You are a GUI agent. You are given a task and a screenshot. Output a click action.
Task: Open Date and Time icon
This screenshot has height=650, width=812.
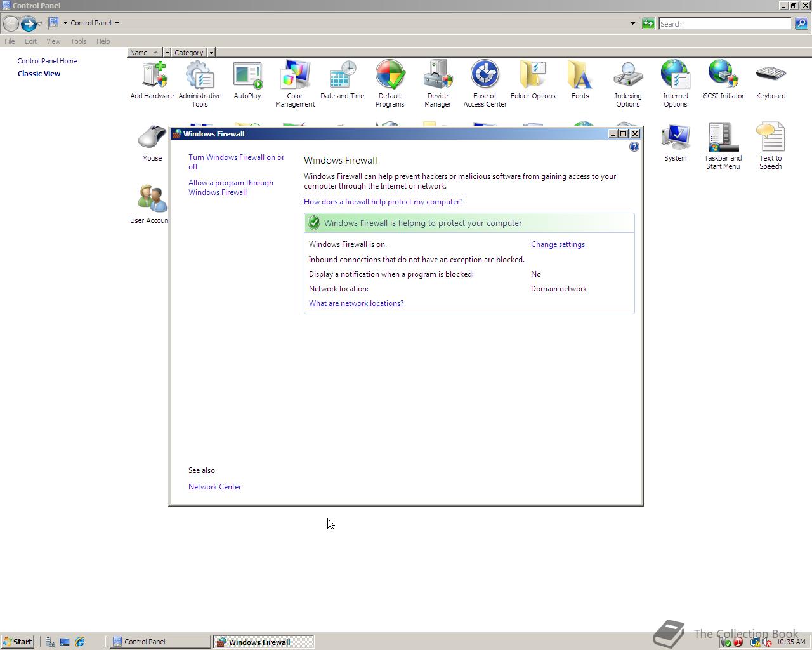click(343, 81)
